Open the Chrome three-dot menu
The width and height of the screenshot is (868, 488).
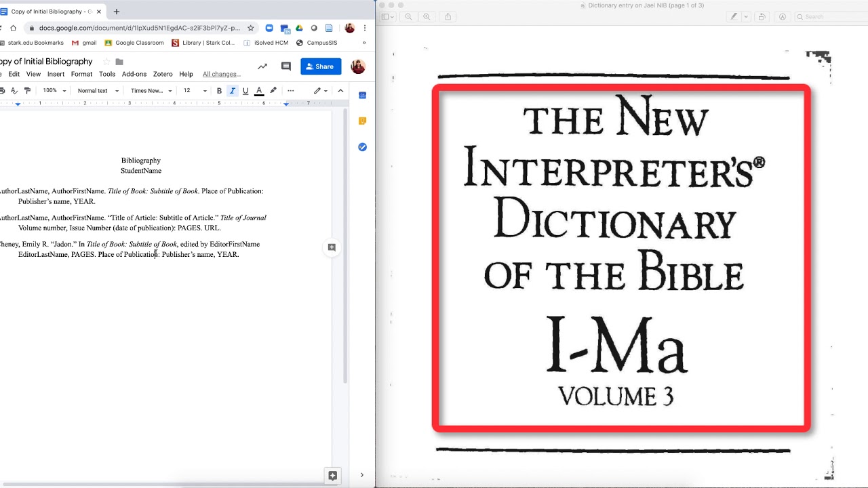[365, 28]
